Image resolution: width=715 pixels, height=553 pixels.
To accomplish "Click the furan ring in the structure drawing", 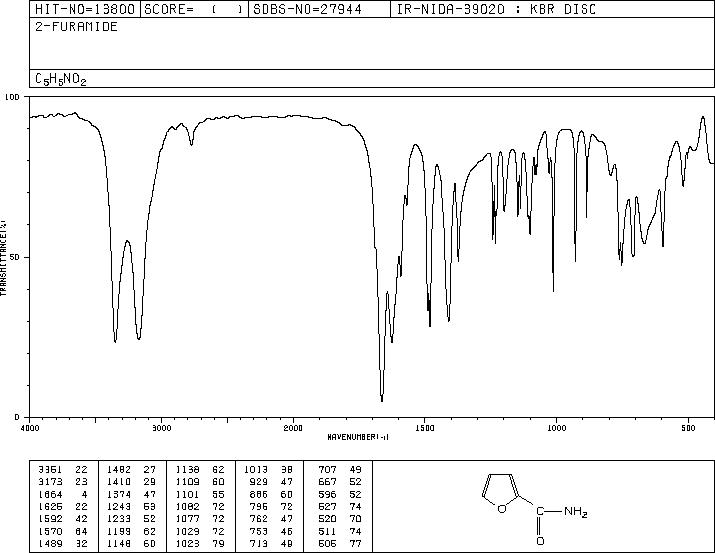I will click(500, 492).
